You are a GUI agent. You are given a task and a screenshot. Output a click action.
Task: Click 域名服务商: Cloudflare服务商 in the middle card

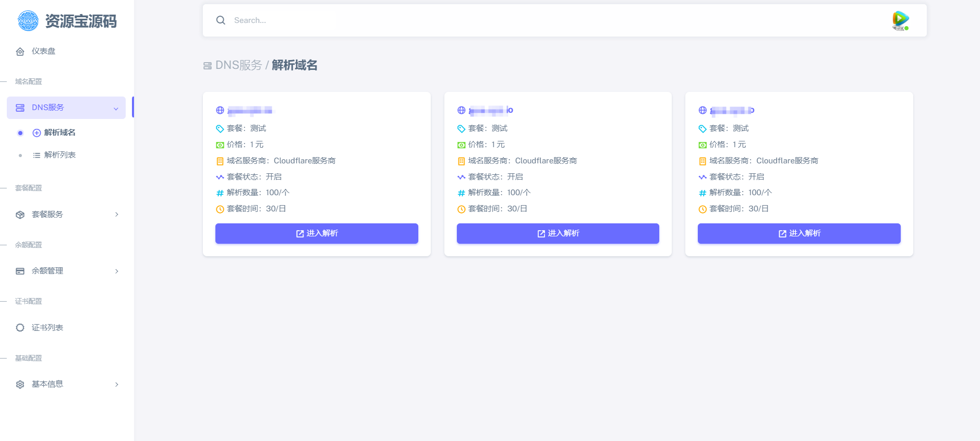523,161
